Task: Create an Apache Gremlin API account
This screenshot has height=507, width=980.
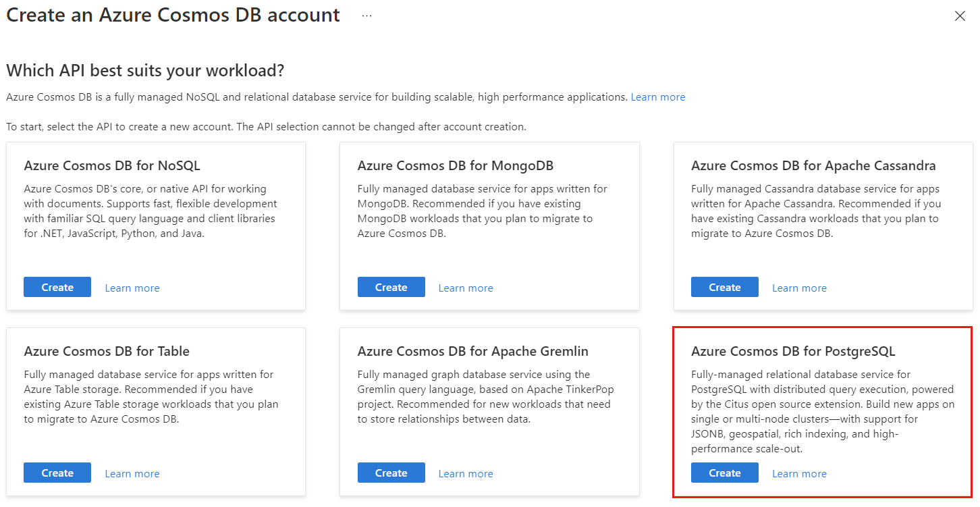Action: click(391, 473)
